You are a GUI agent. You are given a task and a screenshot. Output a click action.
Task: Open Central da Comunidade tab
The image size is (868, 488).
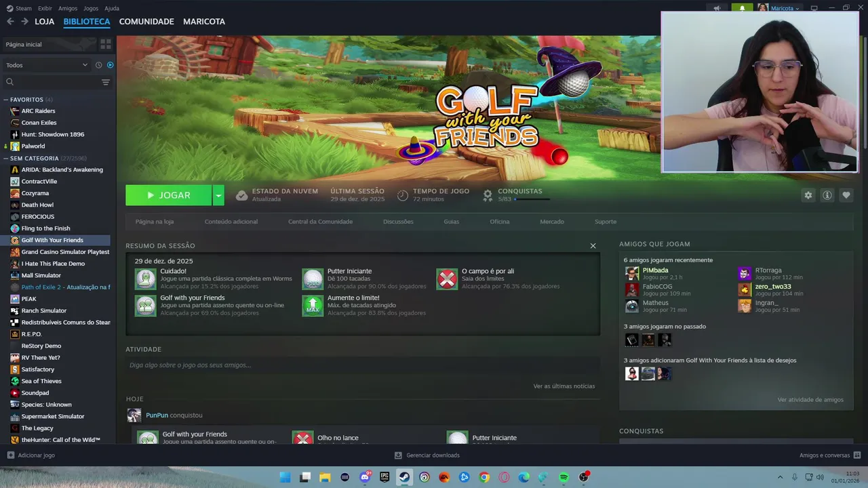320,222
